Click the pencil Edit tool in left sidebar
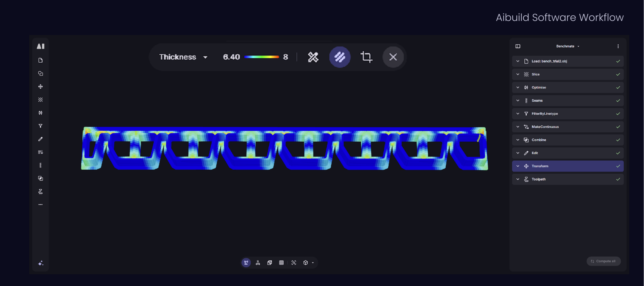The image size is (644, 286). [41, 139]
